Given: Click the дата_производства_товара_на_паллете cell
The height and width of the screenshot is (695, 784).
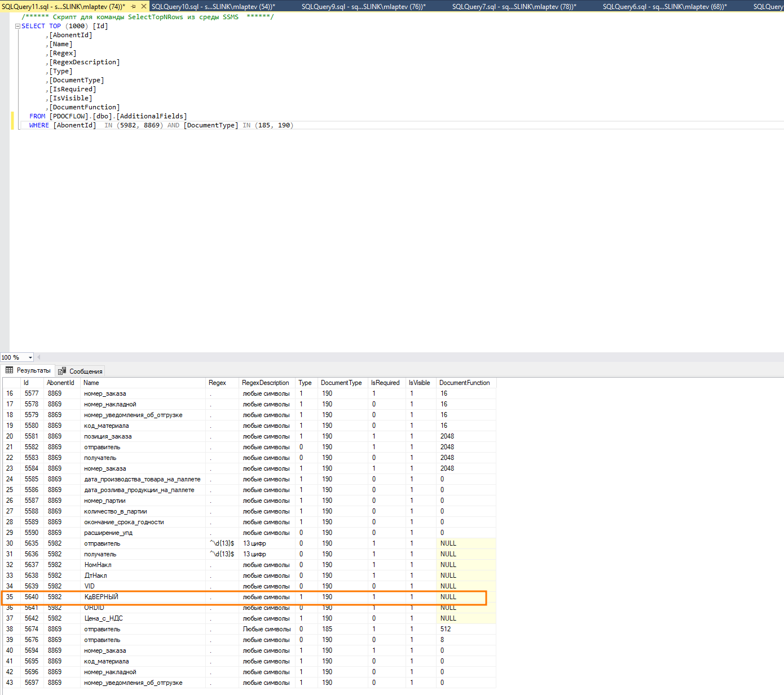Looking at the screenshot, I should (144, 479).
